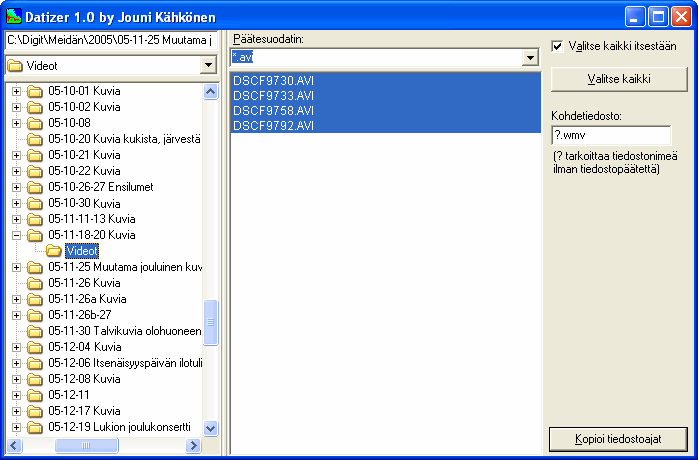
Task: Click folder icon of 05-11-30 Talvikuvia
Action: (x=35, y=331)
